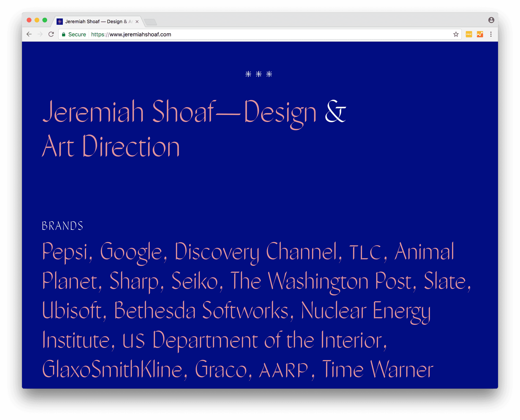Click the tab's blue asterisk favicon

click(x=60, y=22)
